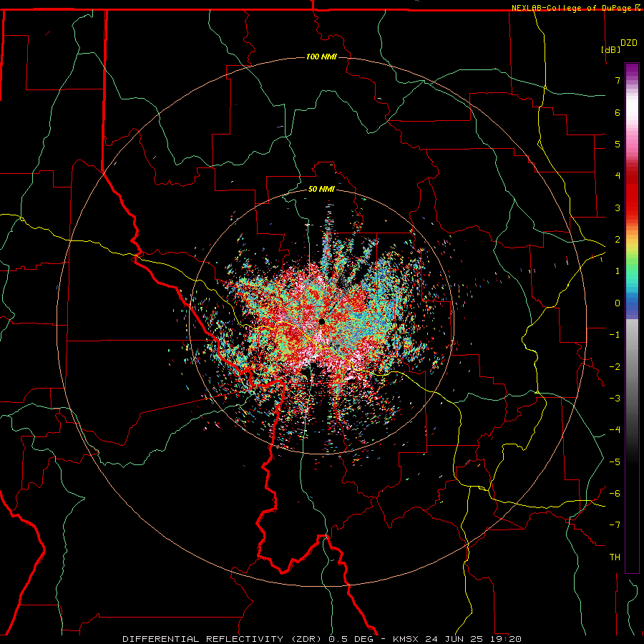Click the 50 NMI range ring label
The width and height of the screenshot is (644, 644).
[x=321, y=189]
